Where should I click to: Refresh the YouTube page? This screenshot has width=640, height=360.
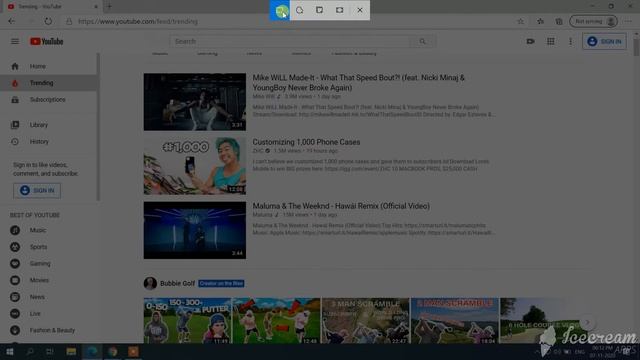(48, 21)
